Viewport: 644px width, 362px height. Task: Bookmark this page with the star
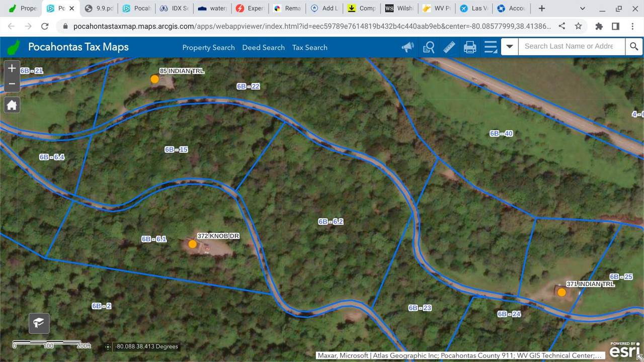pos(578,26)
